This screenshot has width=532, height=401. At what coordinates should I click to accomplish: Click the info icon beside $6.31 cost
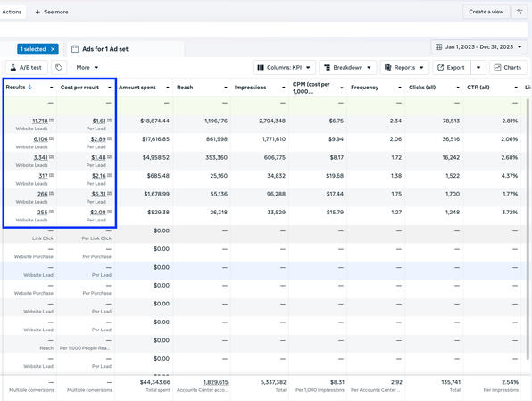(109, 193)
